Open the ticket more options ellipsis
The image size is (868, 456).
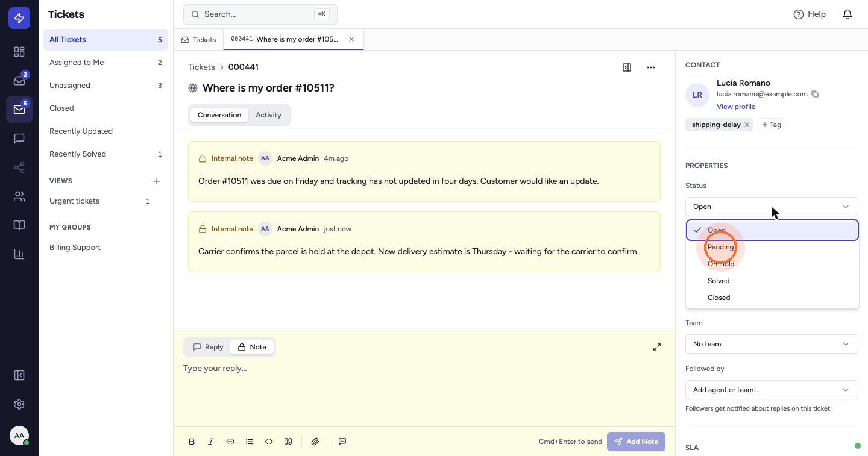[651, 67]
